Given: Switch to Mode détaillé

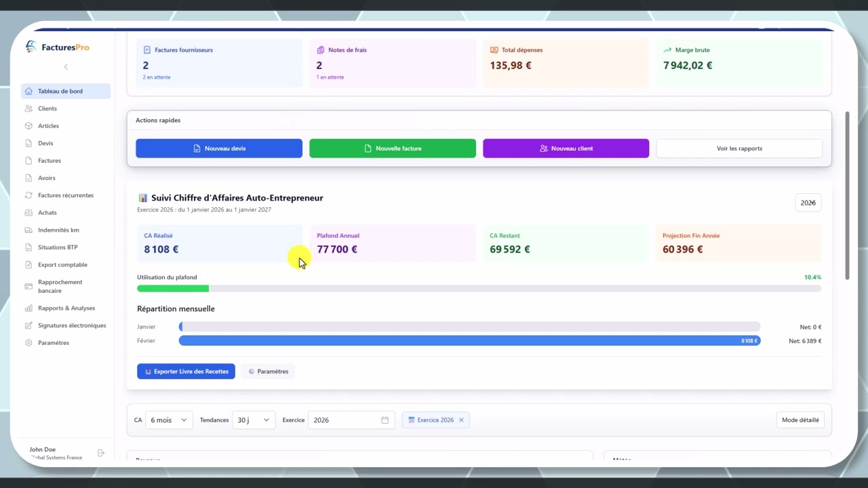Looking at the screenshot, I should point(800,420).
